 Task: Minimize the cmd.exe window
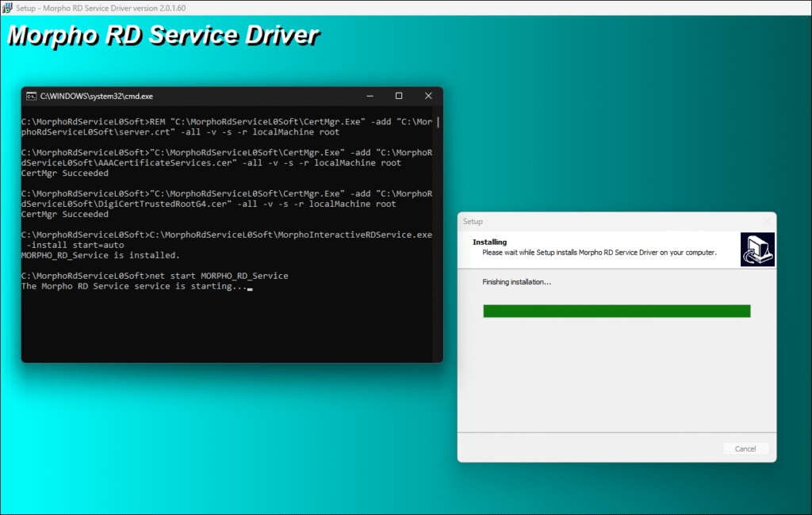pyautogui.click(x=370, y=96)
